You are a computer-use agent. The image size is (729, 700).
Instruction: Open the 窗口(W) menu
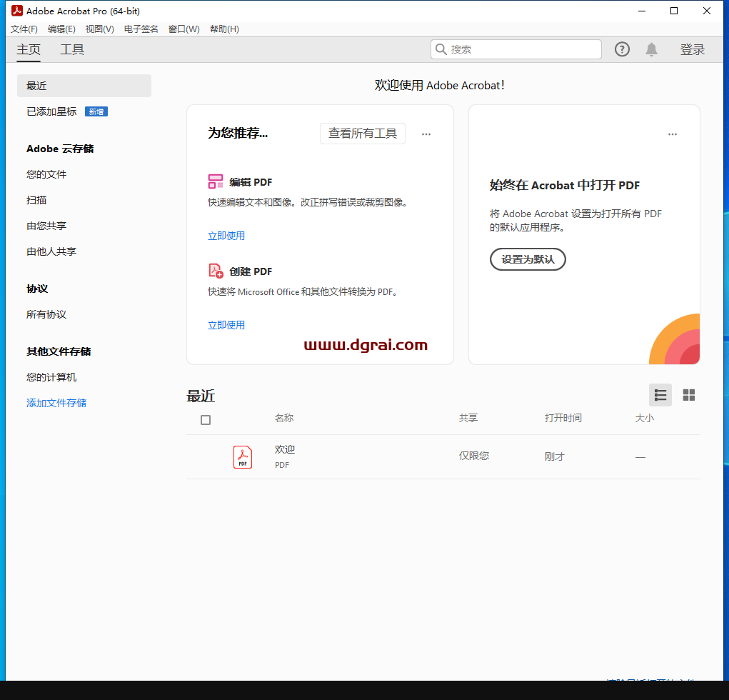184,29
